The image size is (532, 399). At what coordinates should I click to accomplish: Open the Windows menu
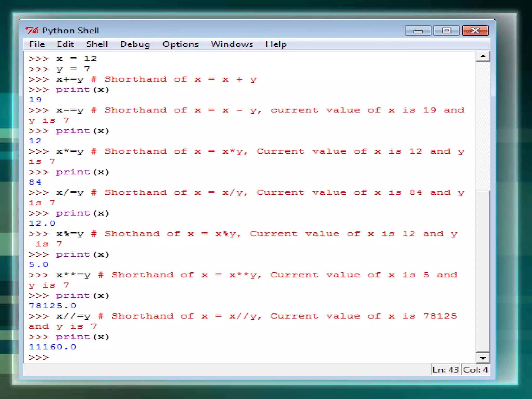tap(232, 44)
